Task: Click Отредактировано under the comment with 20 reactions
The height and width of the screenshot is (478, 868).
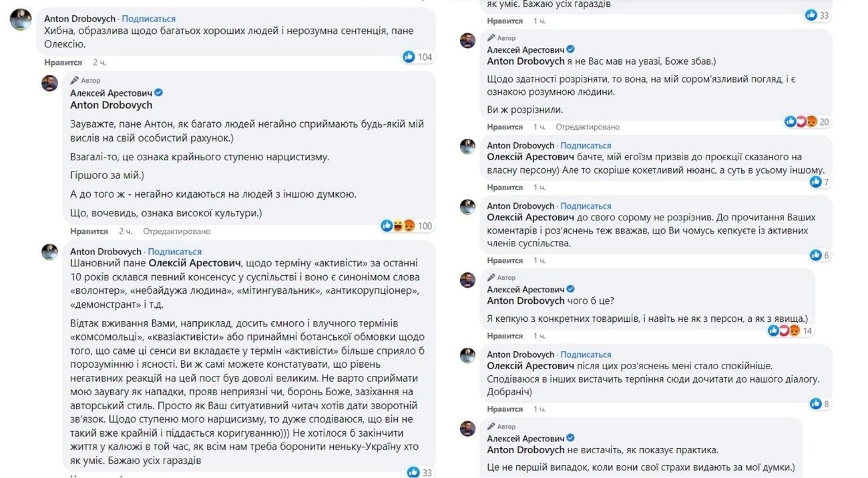Action: pos(588,127)
